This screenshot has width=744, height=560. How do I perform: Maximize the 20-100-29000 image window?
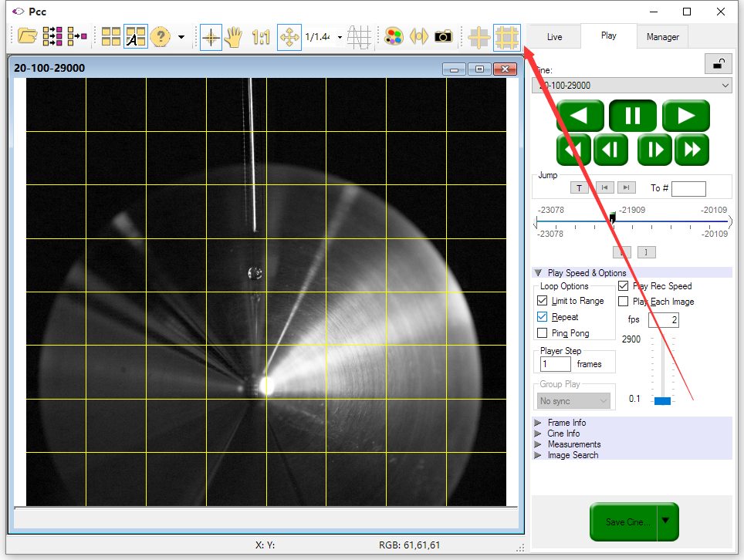click(480, 69)
